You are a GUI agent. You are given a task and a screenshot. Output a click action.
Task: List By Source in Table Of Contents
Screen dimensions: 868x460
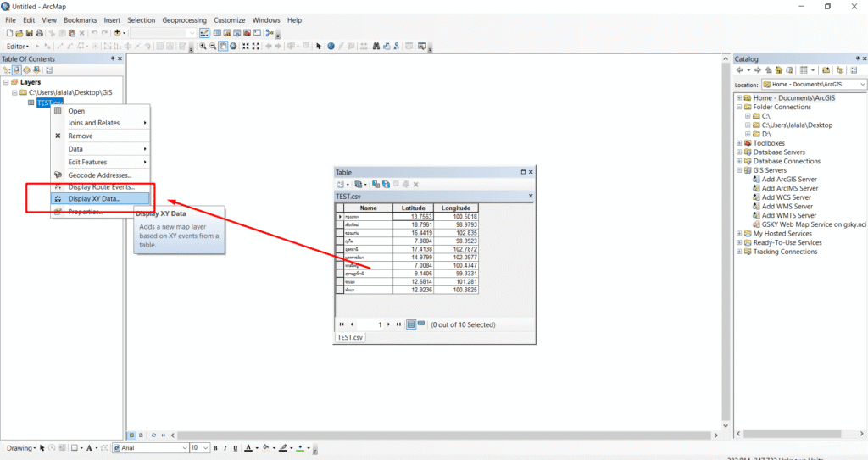coord(17,69)
